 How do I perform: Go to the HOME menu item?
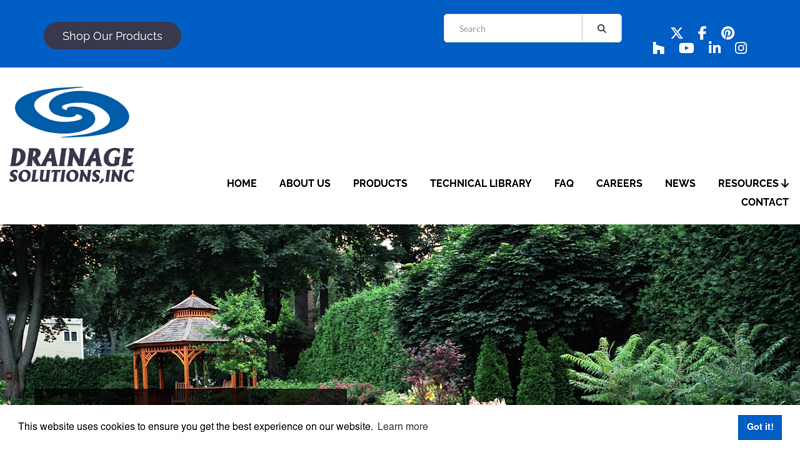[242, 183]
